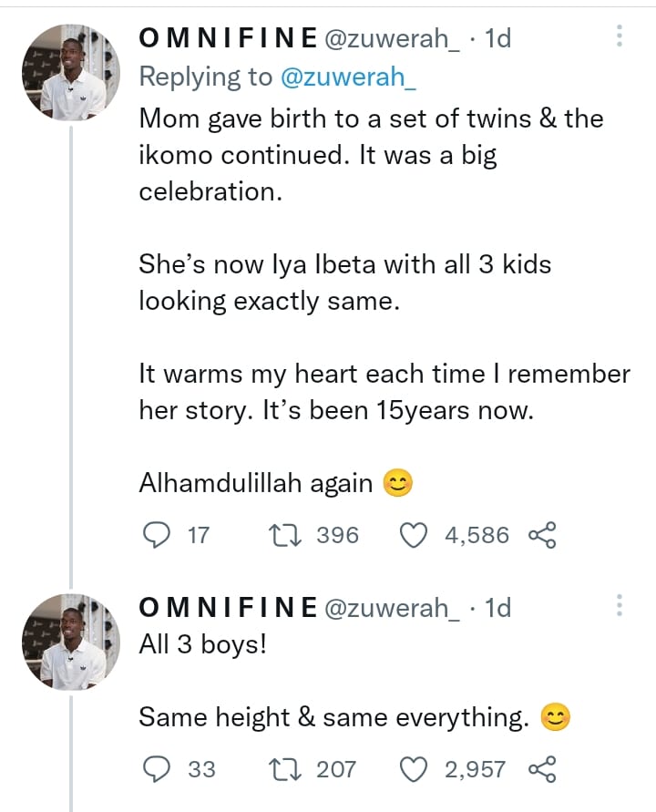Reply to the Iya Ibeta twins tweet
This screenshot has height=812, width=656.
(159, 535)
